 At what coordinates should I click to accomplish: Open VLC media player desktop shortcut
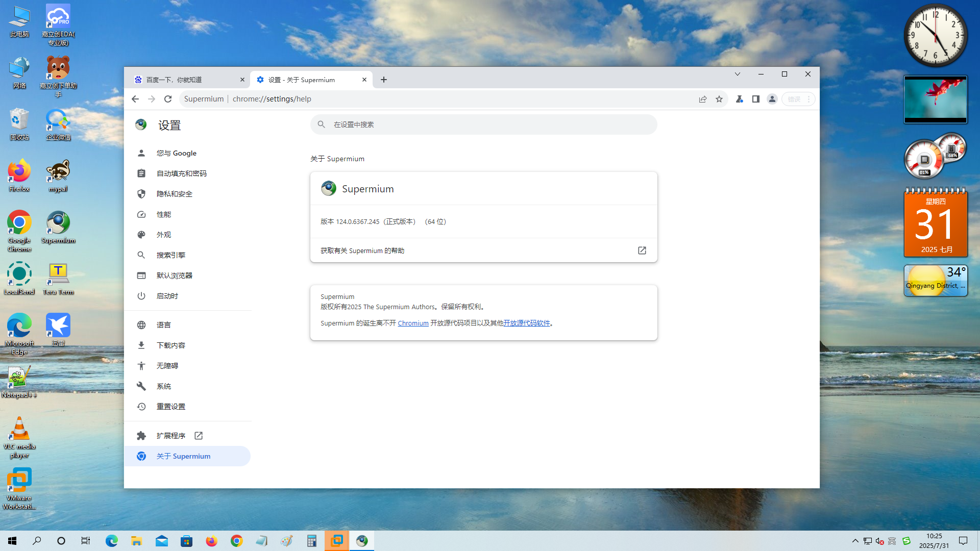[19, 437]
